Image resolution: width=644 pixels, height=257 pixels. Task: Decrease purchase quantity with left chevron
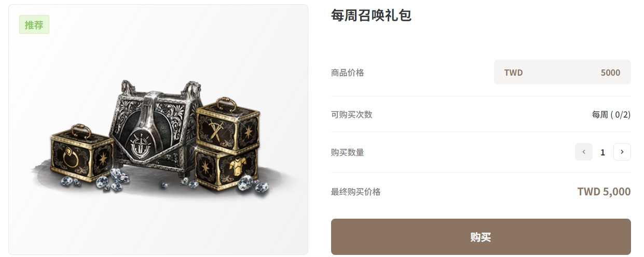point(583,152)
